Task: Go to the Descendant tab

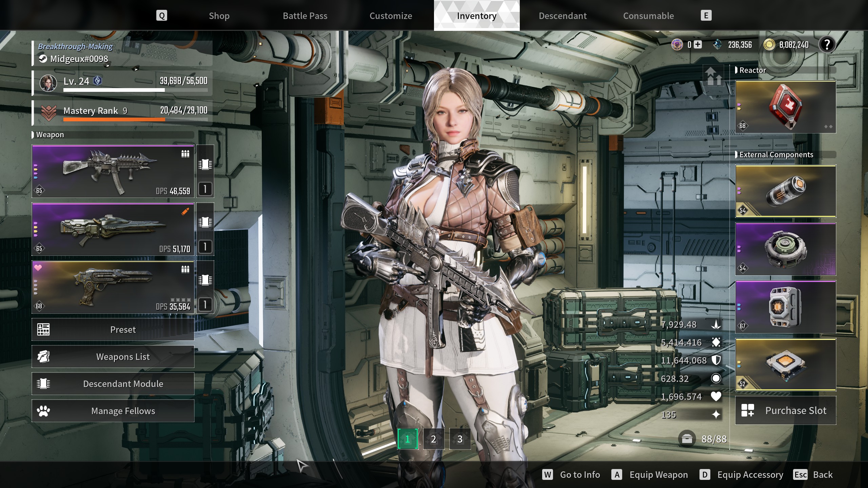Action: 563,16
